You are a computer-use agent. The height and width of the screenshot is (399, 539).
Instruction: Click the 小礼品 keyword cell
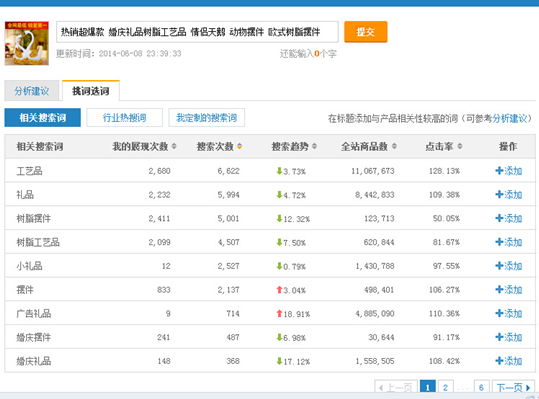click(30, 266)
